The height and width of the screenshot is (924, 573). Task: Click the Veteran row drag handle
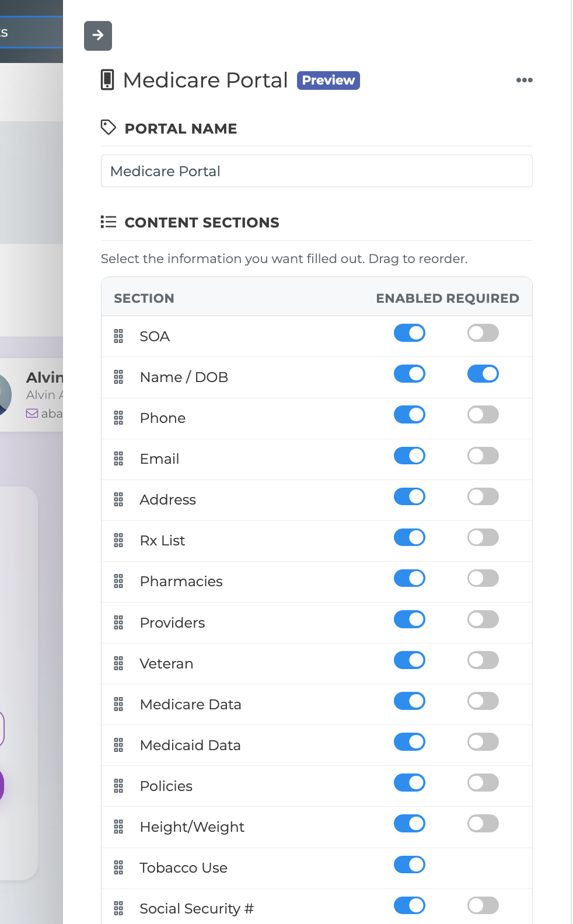point(118,663)
